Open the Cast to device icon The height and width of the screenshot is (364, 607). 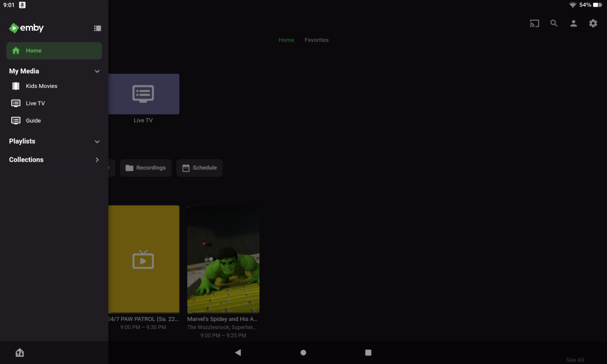(x=534, y=23)
